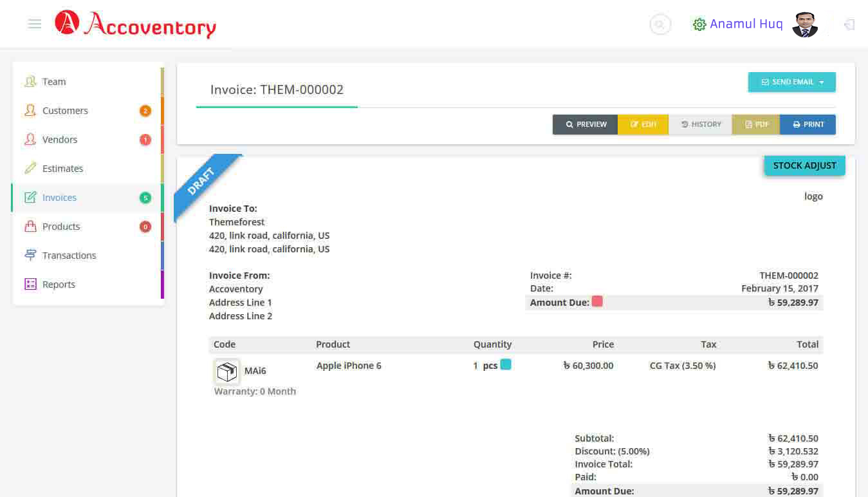This screenshot has height=497, width=868.
Task: Export invoice with PDF button
Action: click(x=756, y=124)
